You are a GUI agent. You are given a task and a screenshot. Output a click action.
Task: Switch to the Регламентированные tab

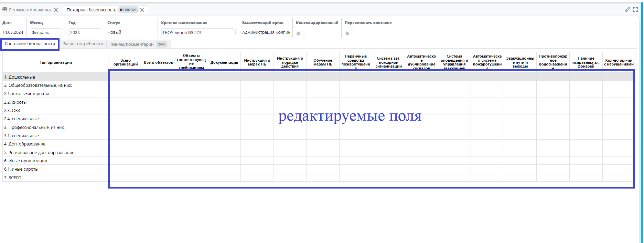[x=31, y=10]
